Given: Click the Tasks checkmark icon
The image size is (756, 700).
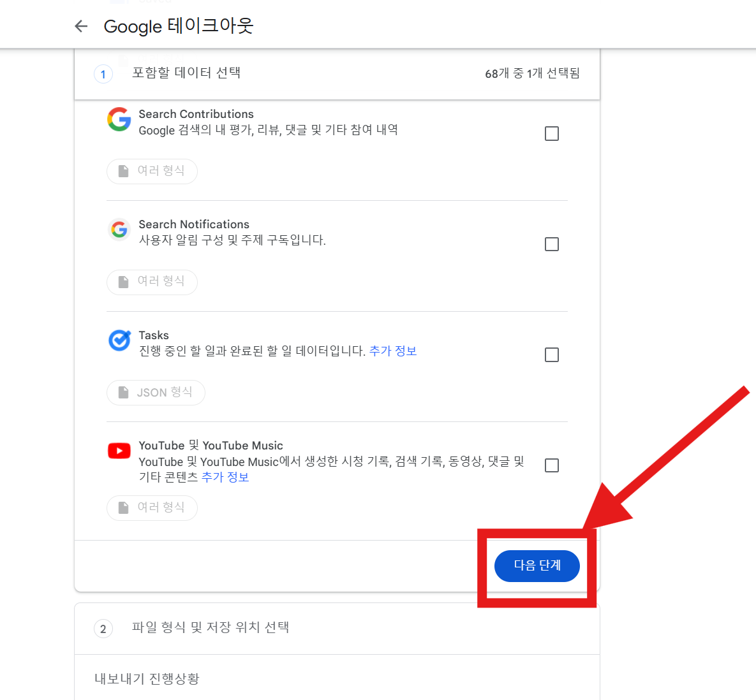Looking at the screenshot, I should 119,340.
